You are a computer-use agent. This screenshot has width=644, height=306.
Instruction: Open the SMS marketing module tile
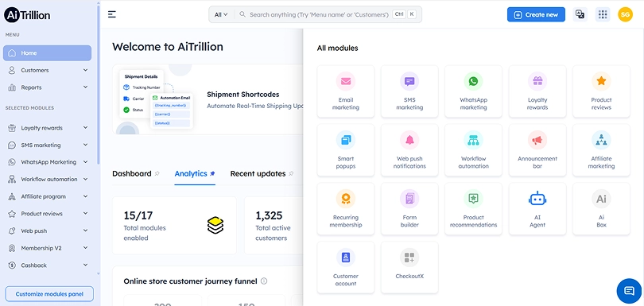point(409,91)
